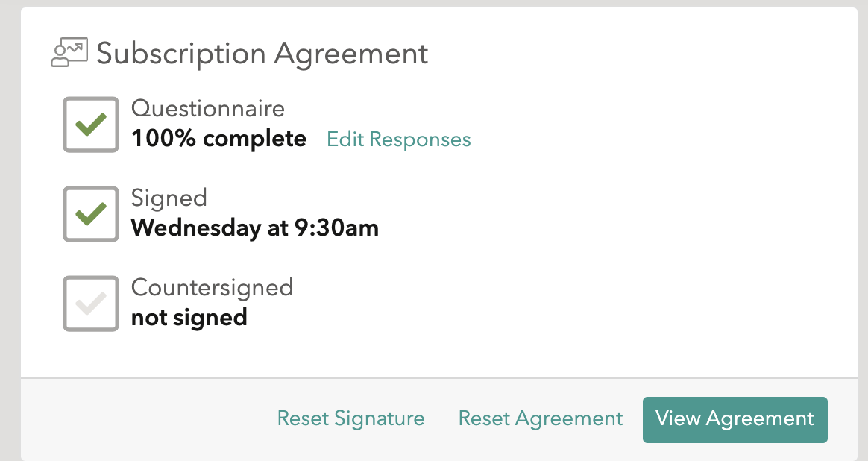Image resolution: width=868 pixels, height=461 pixels.
Task: Toggle the Questionnaire checkbox
Action: click(x=91, y=125)
